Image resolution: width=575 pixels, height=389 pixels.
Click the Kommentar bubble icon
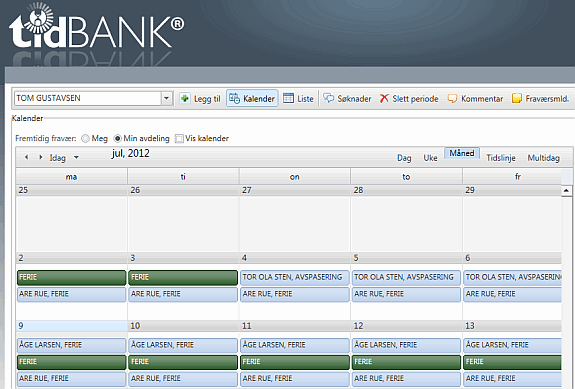(x=452, y=98)
